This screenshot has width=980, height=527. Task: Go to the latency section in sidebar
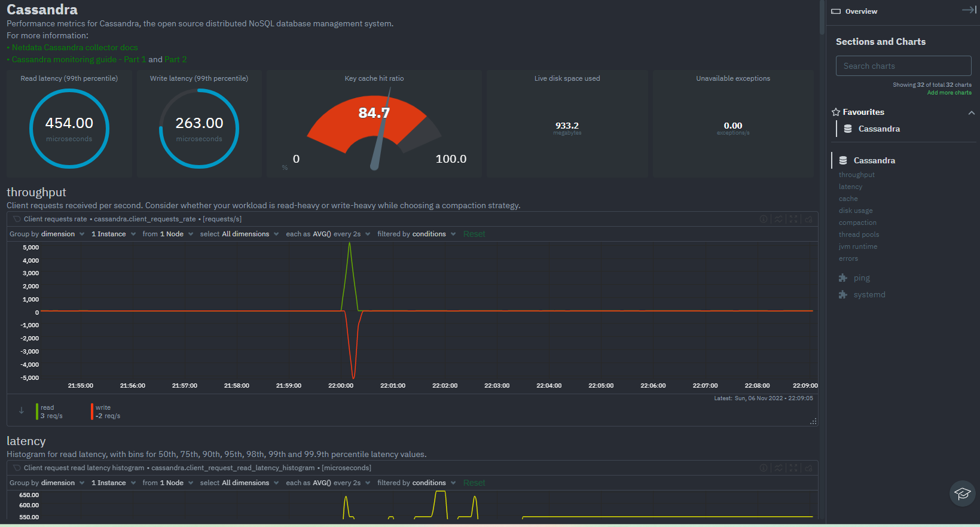850,187
